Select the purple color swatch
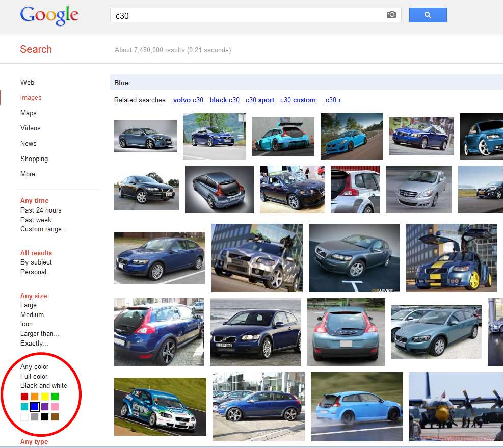This screenshot has height=448, width=503. click(x=45, y=407)
